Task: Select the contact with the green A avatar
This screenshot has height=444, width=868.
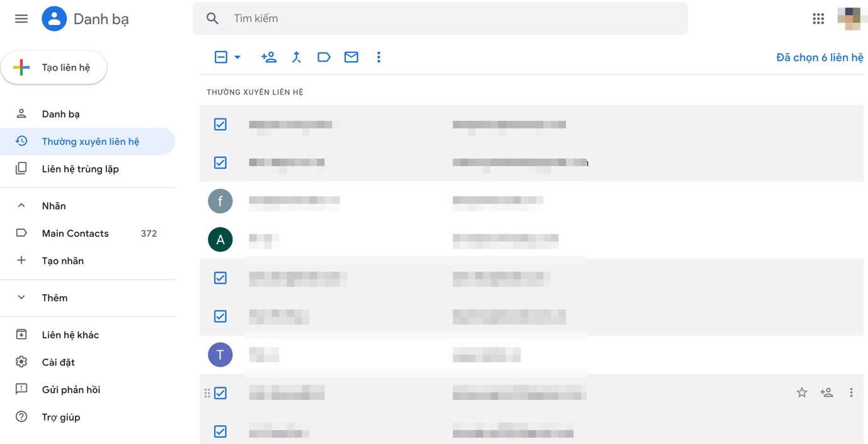Action: pyautogui.click(x=220, y=239)
